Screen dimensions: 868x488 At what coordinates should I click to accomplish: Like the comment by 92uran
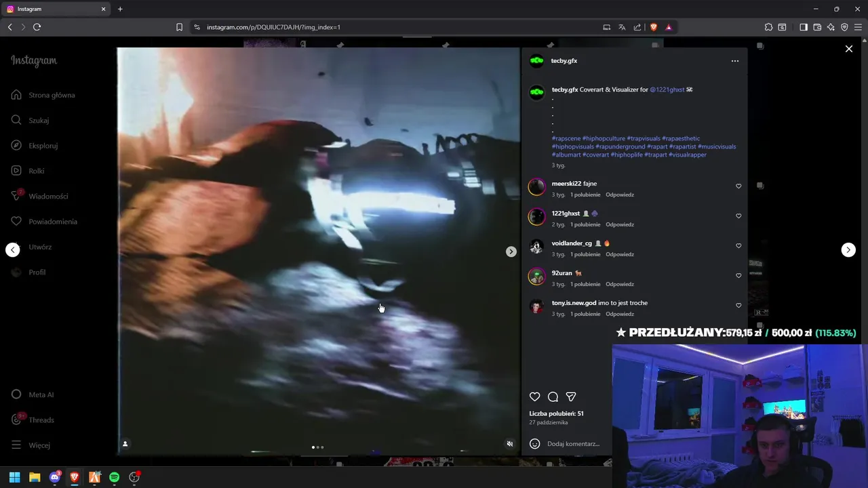(x=738, y=276)
